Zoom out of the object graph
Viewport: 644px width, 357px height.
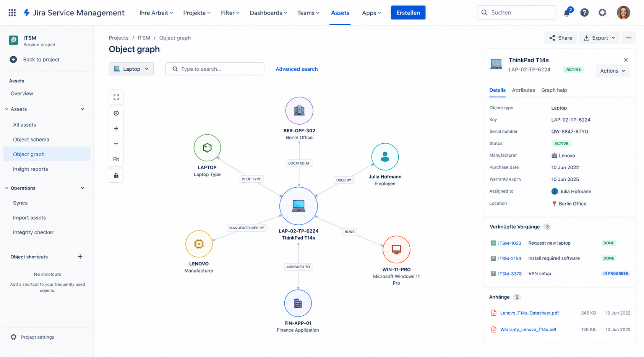[x=116, y=144]
